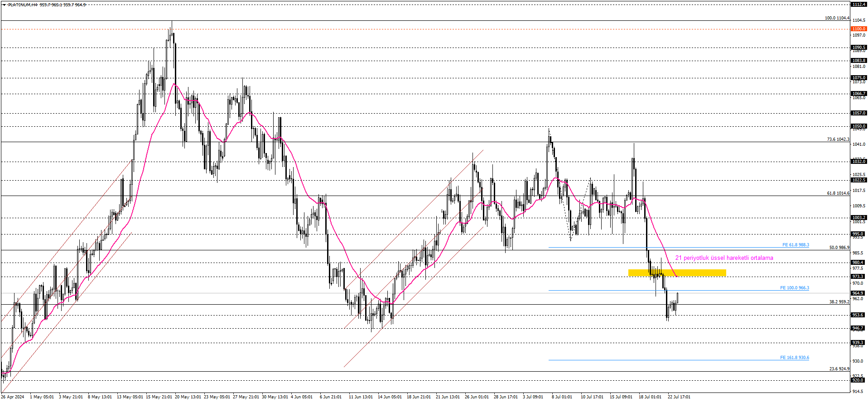Image resolution: width=868 pixels, height=402 pixels.
Task: Click the Fibonacci 50.0 986.9 level label
Action: (x=839, y=248)
